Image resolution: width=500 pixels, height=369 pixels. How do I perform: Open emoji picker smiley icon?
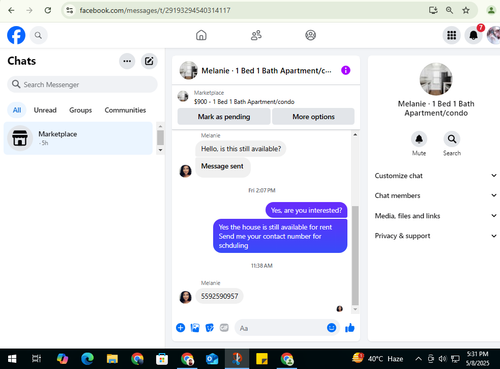pyautogui.click(x=332, y=328)
